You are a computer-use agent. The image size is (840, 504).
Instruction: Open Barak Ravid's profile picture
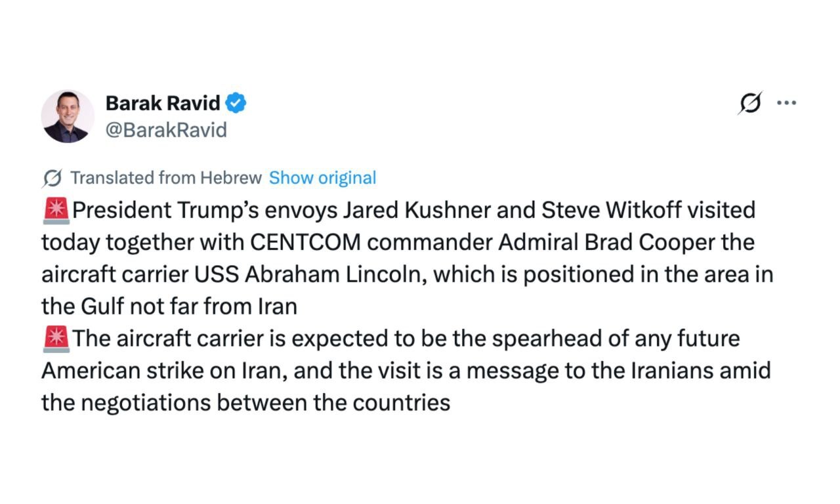pos(68,116)
